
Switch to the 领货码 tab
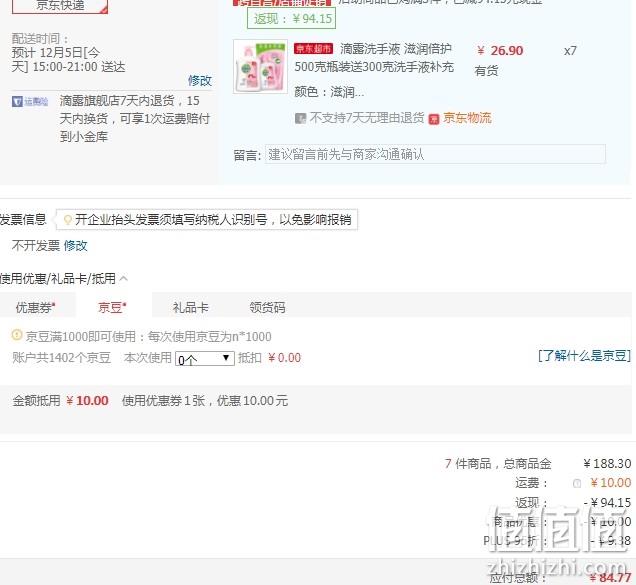[x=267, y=307]
